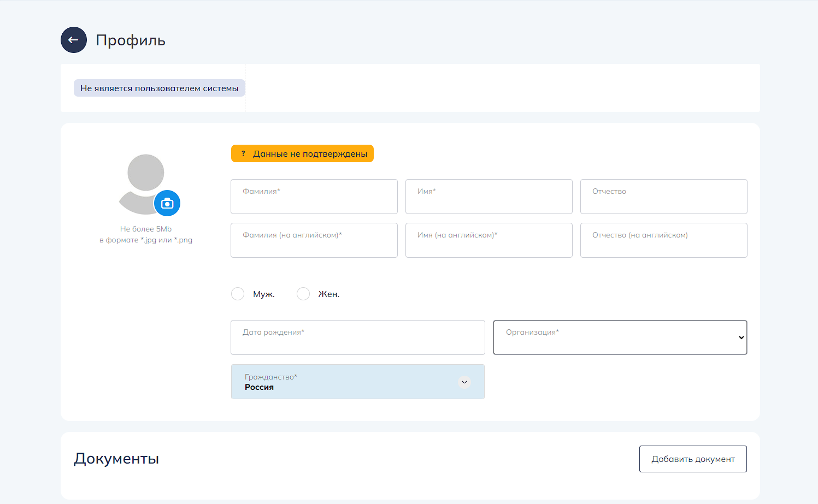Expand the Гражданство dropdown chevron
The image size is (818, 504).
pyautogui.click(x=464, y=382)
